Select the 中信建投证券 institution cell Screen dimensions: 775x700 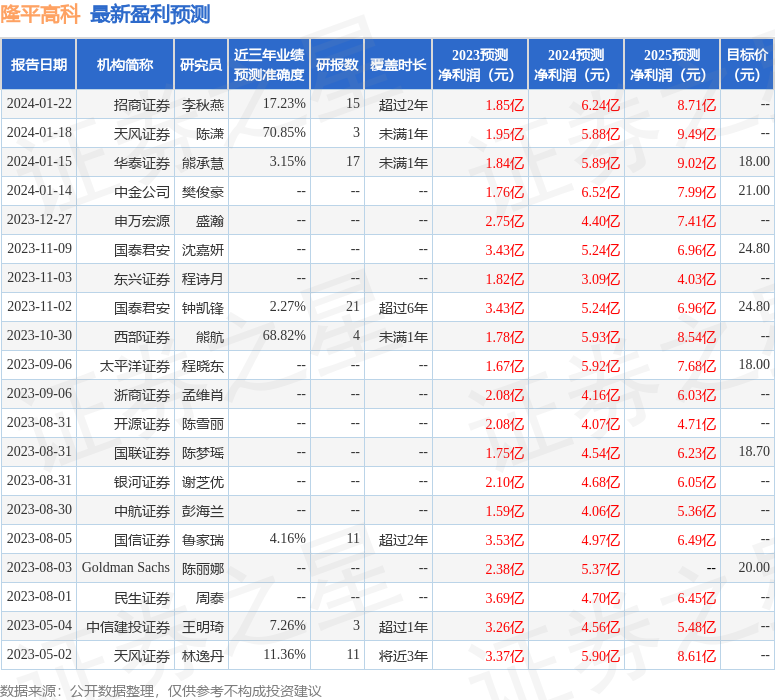click(x=128, y=627)
